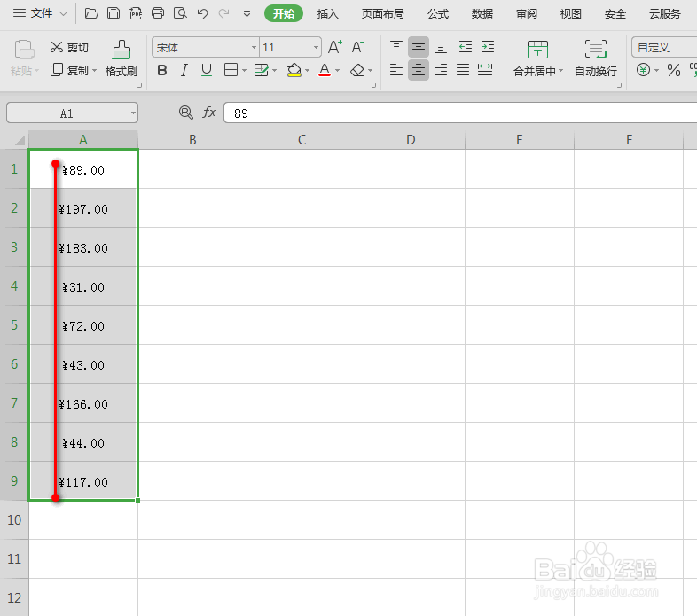This screenshot has height=616, width=697.
Task: Open the copy (复制) dropdown arrow
Action: pos(94,71)
